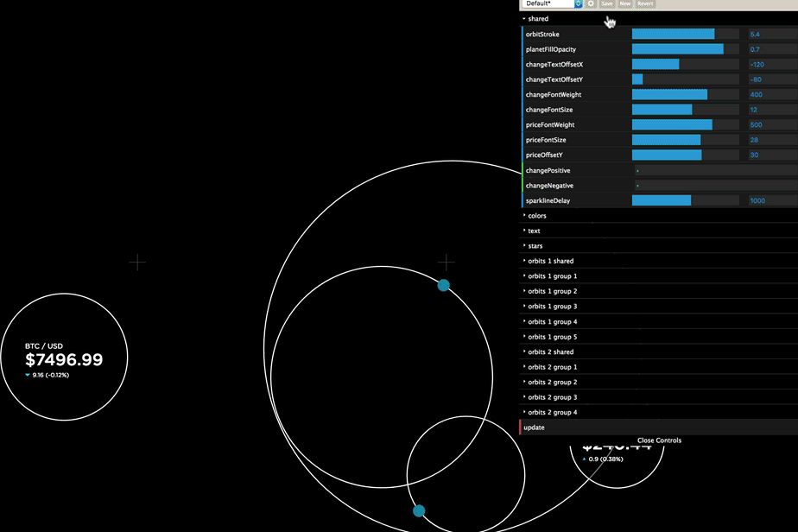The image size is (798, 532).
Task: Expand the orbits 2 group 4 folder
Action: [659, 412]
